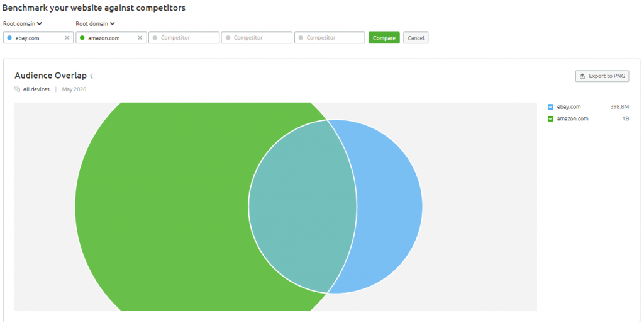Click the All devices icon
This screenshot has width=644, height=325.
[17, 89]
